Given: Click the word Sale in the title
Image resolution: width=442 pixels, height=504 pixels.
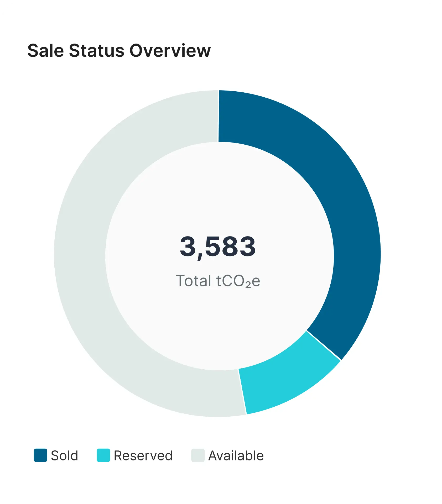Looking at the screenshot, I should pyautogui.click(x=46, y=50).
